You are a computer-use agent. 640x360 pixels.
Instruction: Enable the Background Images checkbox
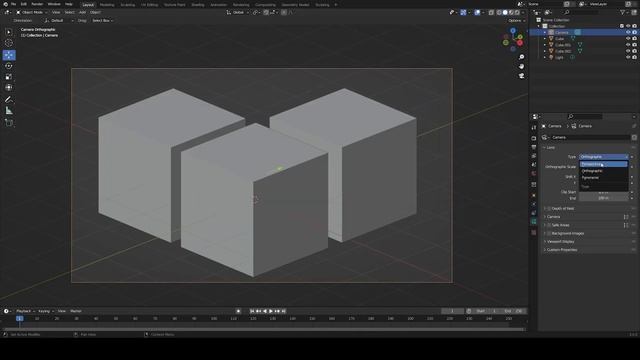[549, 233]
